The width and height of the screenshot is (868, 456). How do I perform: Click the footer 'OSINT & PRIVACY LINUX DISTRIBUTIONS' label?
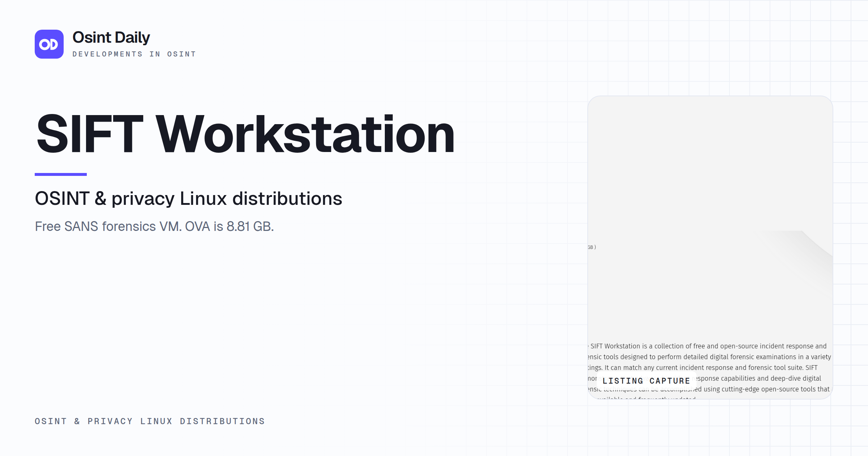150,421
